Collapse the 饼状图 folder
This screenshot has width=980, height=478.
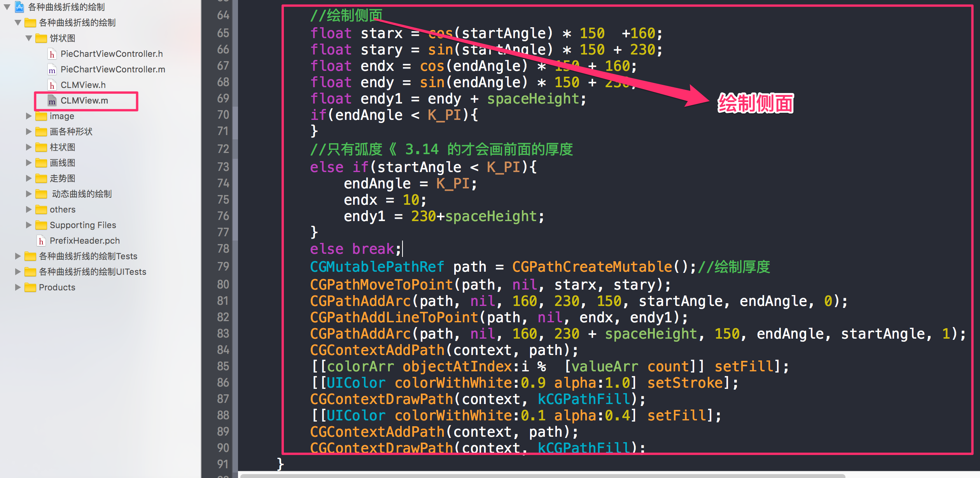pos(29,38)
